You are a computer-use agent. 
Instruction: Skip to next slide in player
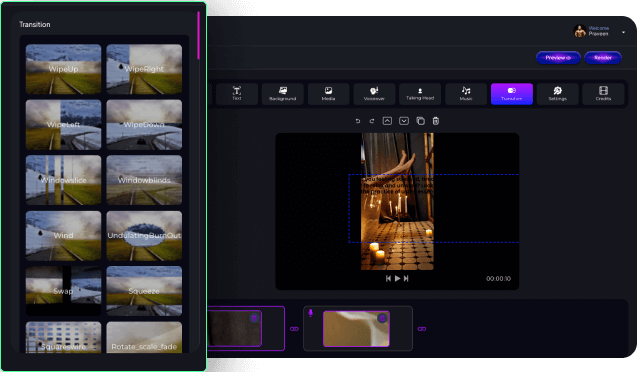click(406, 279)
